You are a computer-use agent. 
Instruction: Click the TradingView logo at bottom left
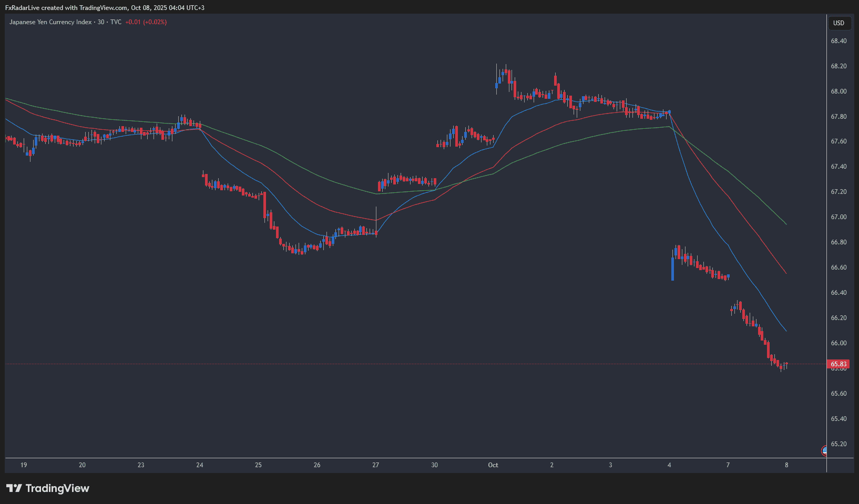[48, 488]
